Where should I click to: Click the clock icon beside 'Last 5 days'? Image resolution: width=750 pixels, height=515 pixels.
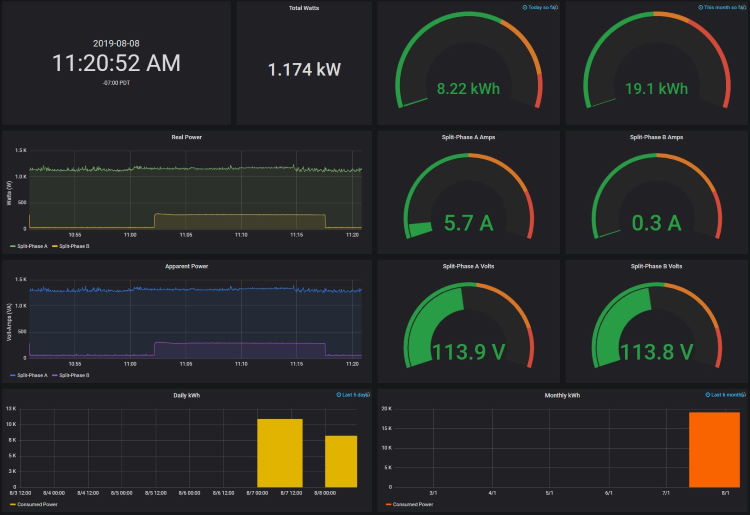[339, 395]
